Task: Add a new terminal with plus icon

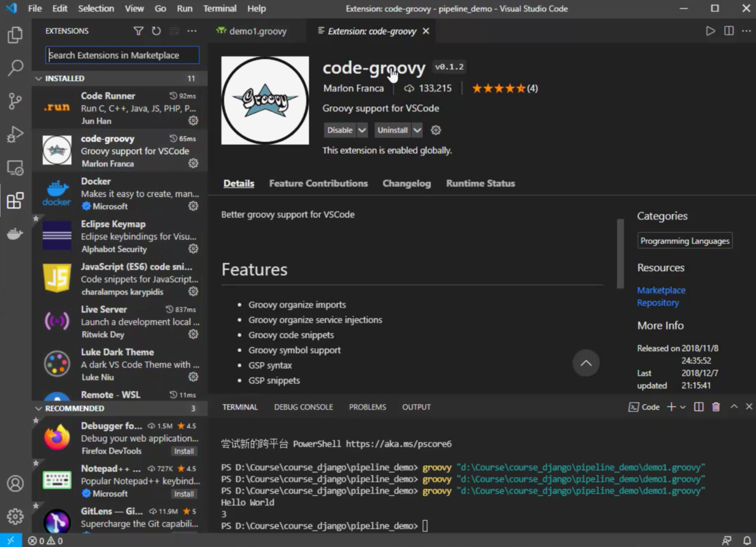Action: 671,406
